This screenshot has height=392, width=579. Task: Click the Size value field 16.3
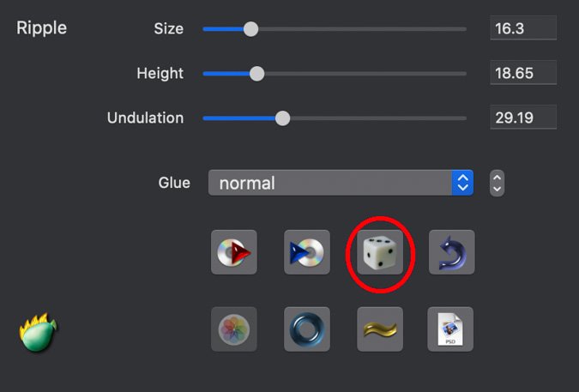(523, 27)
